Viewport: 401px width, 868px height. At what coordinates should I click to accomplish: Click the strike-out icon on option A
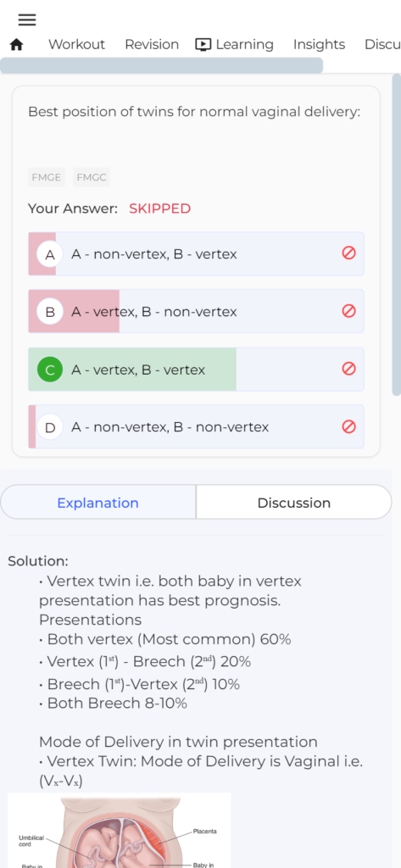pos(348,253)
